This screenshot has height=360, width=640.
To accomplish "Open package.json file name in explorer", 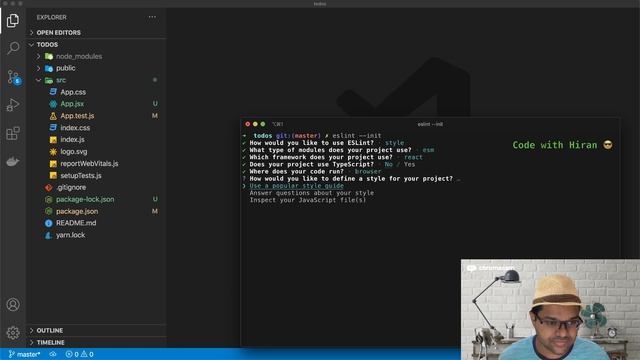I will click(x=77, y=211).
